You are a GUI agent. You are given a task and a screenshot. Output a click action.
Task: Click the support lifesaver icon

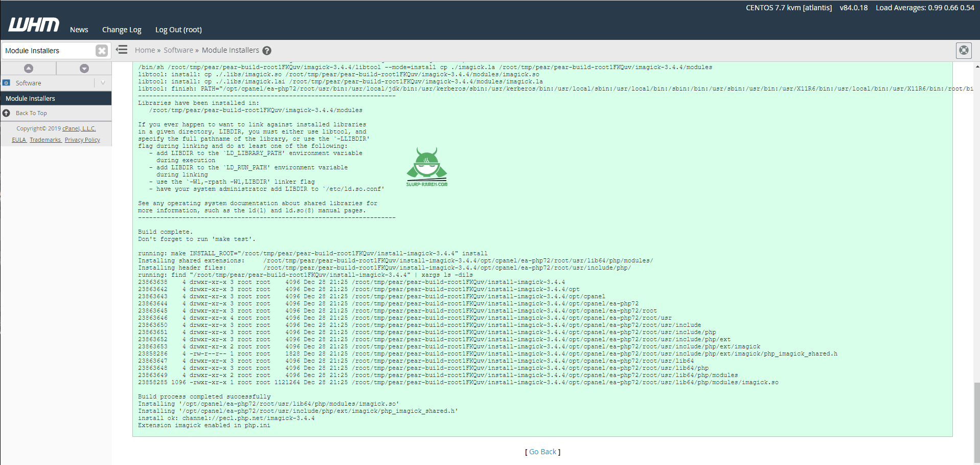[x=964, y=50]
